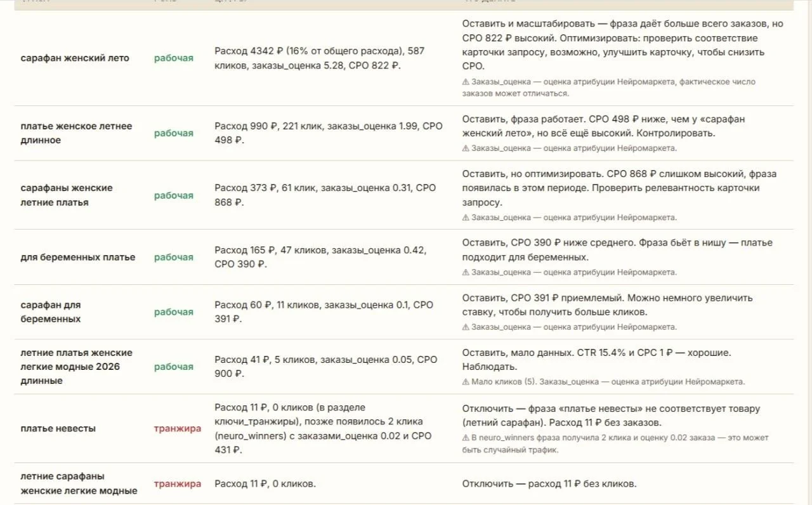Image resolution: width=812 pixels, height=505 pixels.
Task: Select the phrase "летние сарафаны женские легкие модные"
Action: 79,483
